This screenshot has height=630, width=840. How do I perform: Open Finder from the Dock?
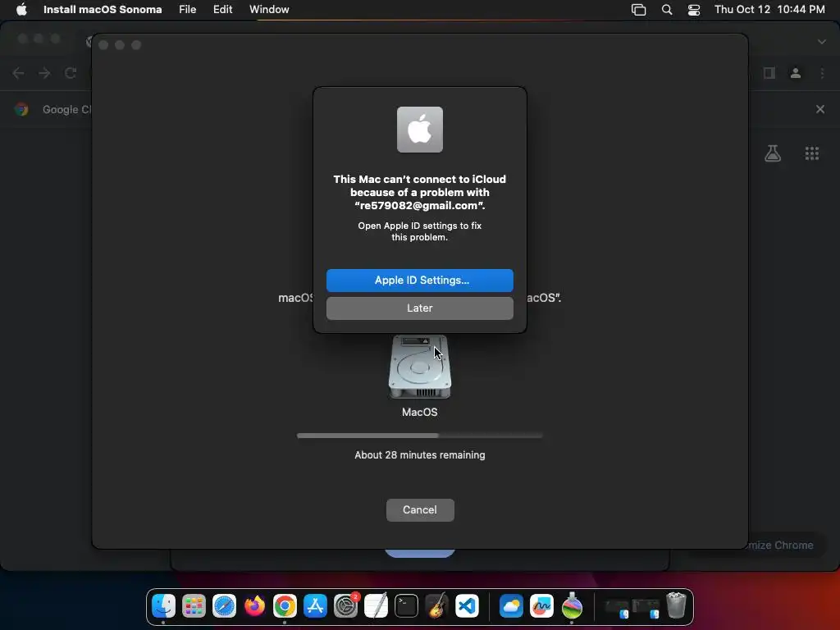click(x=163, y=606)
